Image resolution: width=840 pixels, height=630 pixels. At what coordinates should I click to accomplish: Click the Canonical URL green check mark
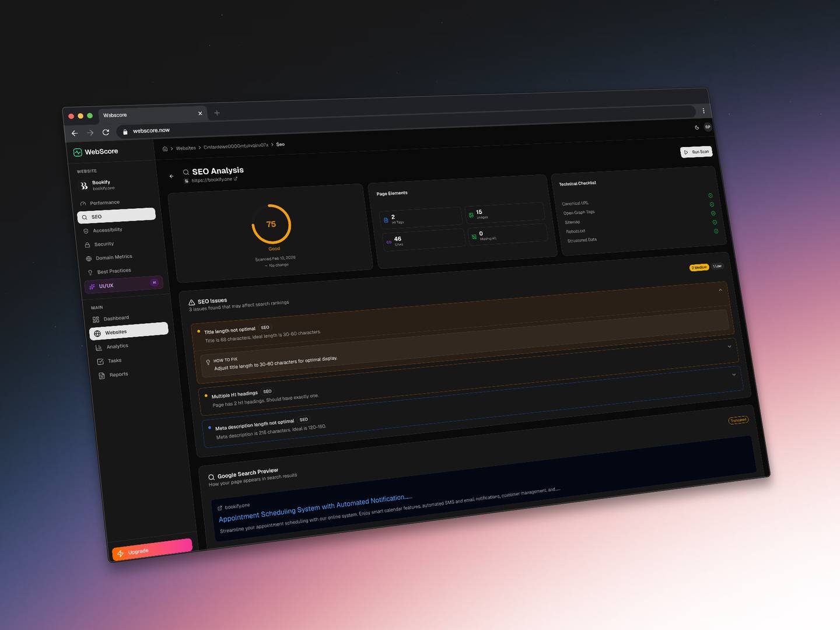(710, 195)
